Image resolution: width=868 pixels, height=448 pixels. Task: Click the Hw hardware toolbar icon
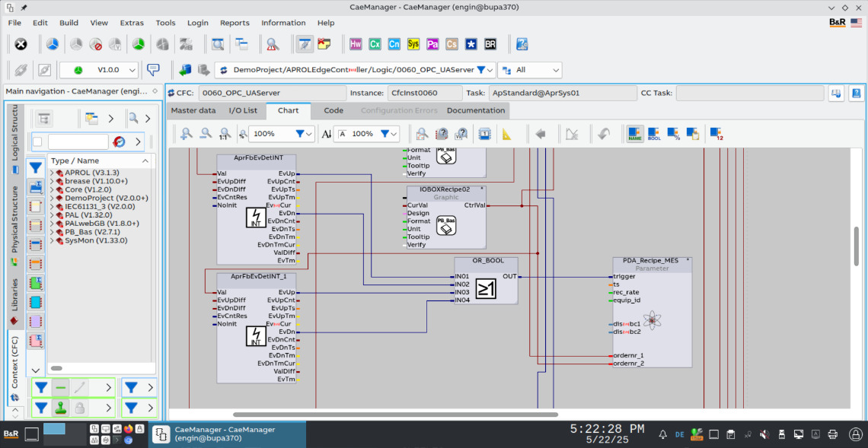356,44
